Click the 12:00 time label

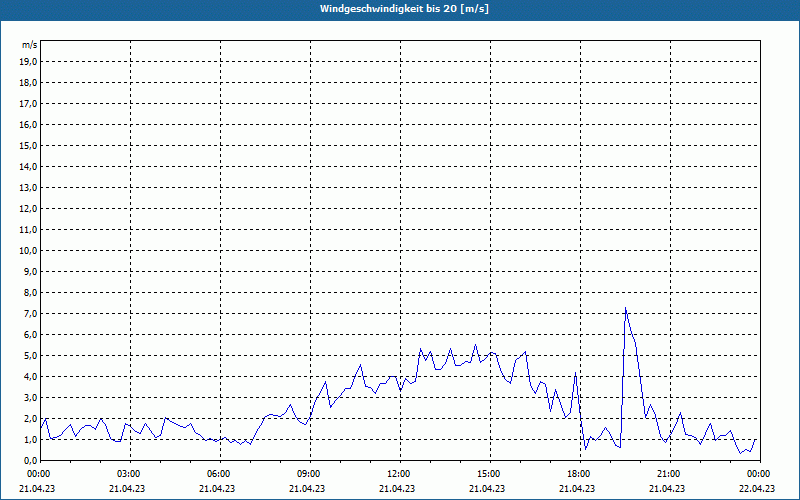pos(400,474)
